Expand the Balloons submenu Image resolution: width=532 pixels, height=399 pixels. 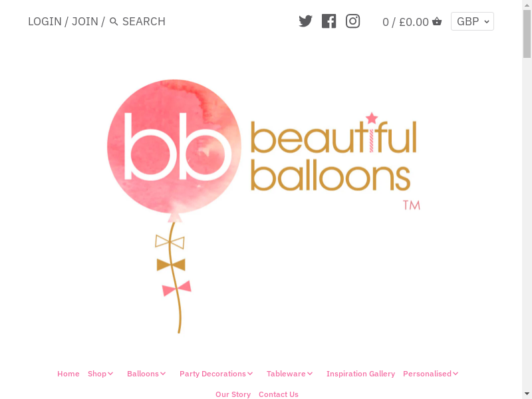pos(146,374)
